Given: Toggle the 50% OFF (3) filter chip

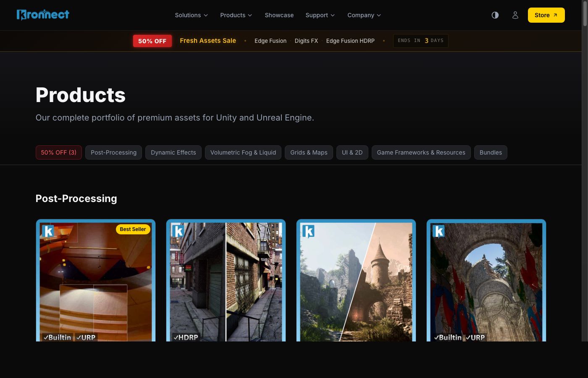Looking at the screenshot, I should tap(58, 152).
